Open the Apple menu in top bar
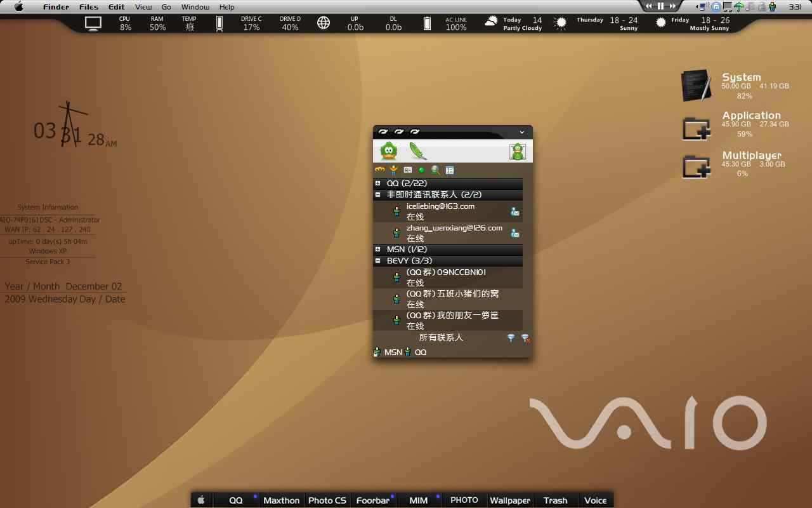 pos(18,7)
